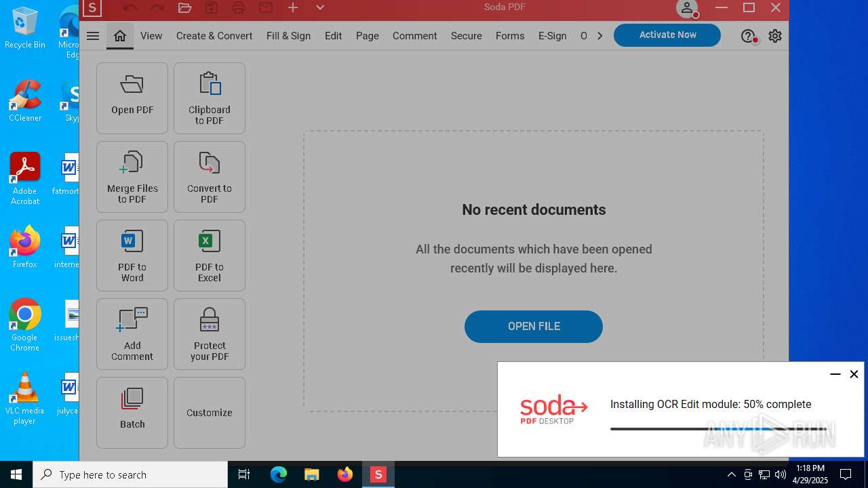Screen dimensions: 868x488
Task: Open the Page tab
Action: point(368,36)
